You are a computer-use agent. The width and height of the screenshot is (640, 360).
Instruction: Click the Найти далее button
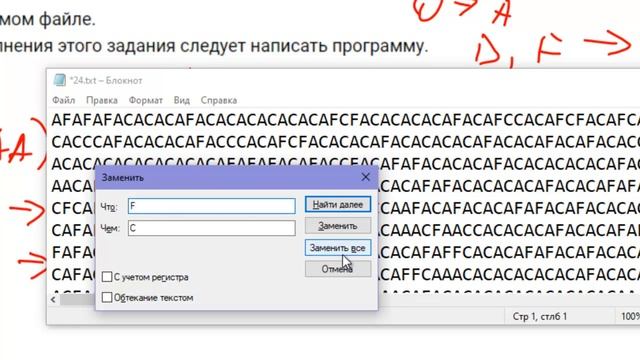click(x=338, y=204)
